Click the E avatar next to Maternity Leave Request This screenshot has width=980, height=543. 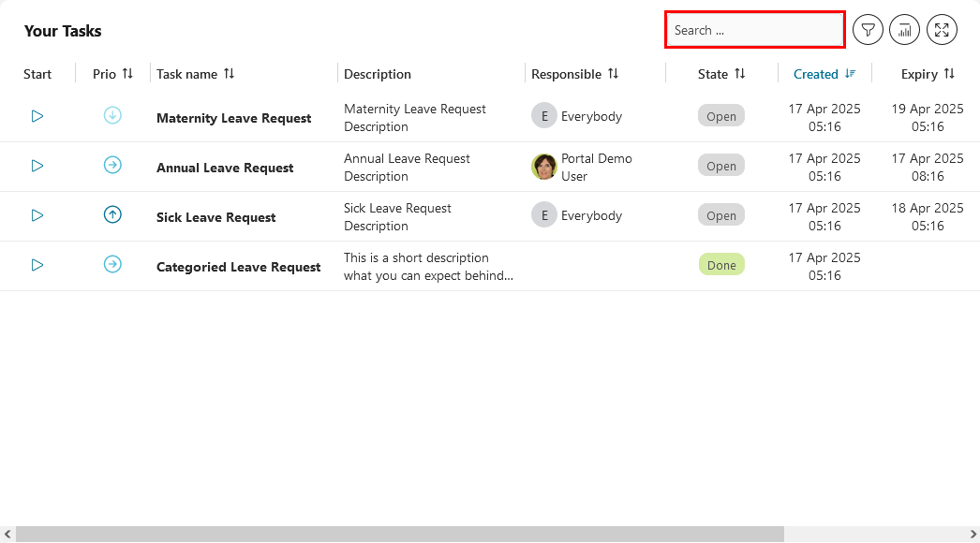pos(544,116)
